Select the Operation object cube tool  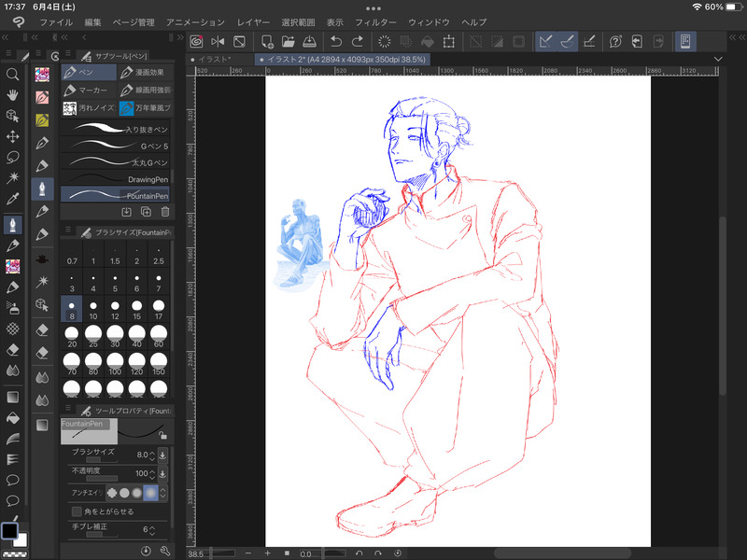tap(12, 116)
